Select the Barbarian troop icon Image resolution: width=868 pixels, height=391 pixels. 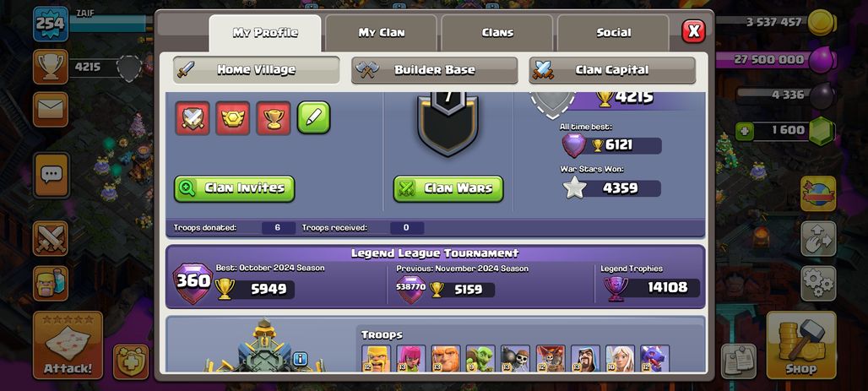click(376, 358)
